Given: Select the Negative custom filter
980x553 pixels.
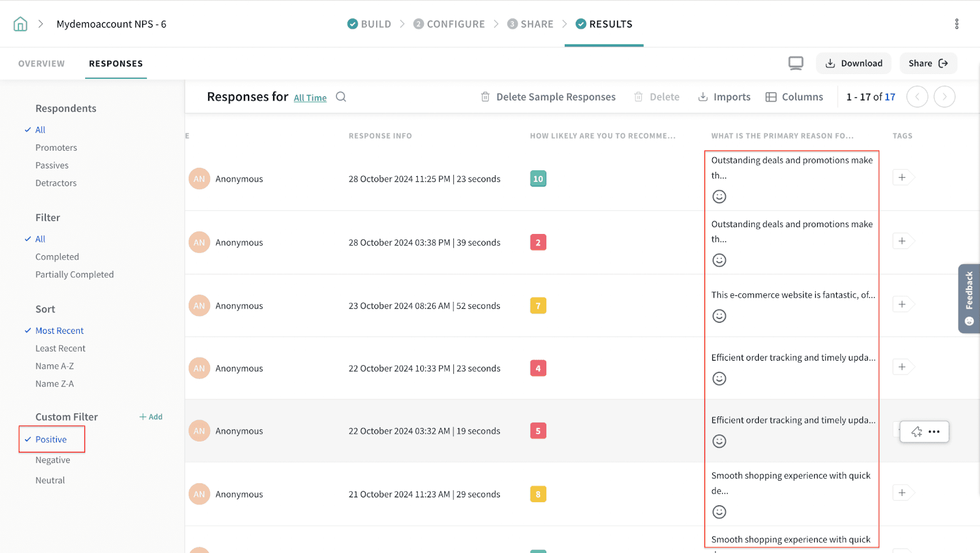Looking at the screenshot, I should click(x=53, y=460).
